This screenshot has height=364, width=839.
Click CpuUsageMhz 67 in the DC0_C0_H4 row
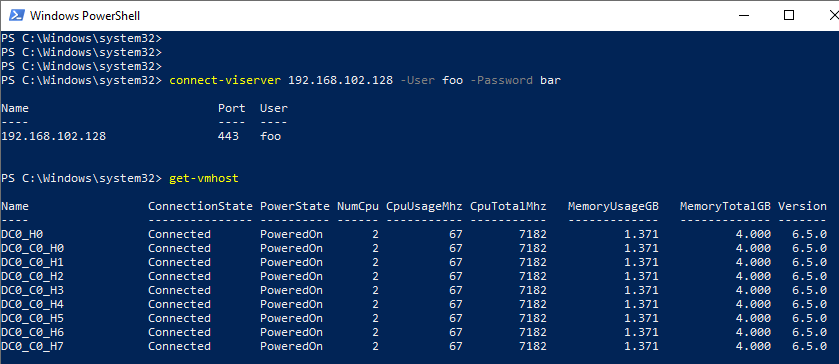(456, 304)
